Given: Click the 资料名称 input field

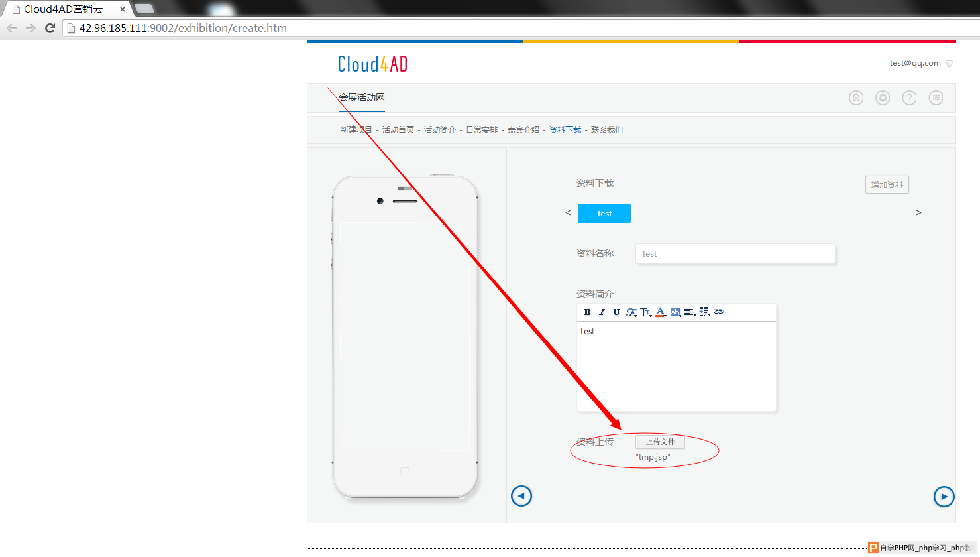Looking at the screenshot, I should pyautogui.click(x=735, y=254).
